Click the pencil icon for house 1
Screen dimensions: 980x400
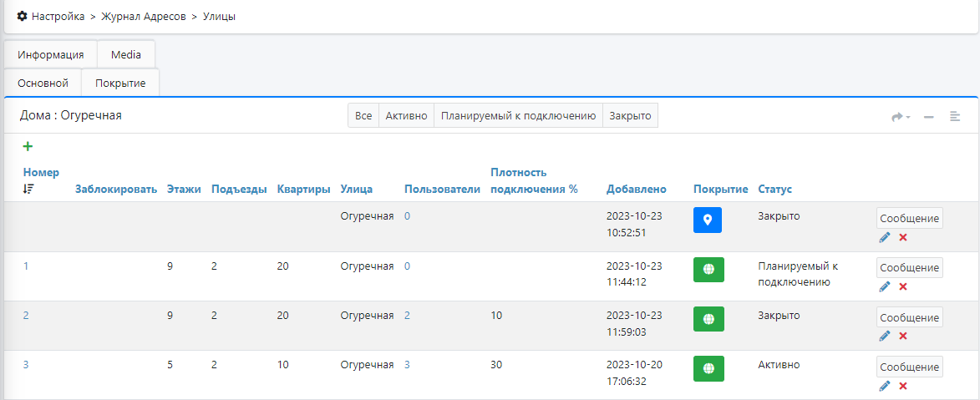click(x=885, y=286)
